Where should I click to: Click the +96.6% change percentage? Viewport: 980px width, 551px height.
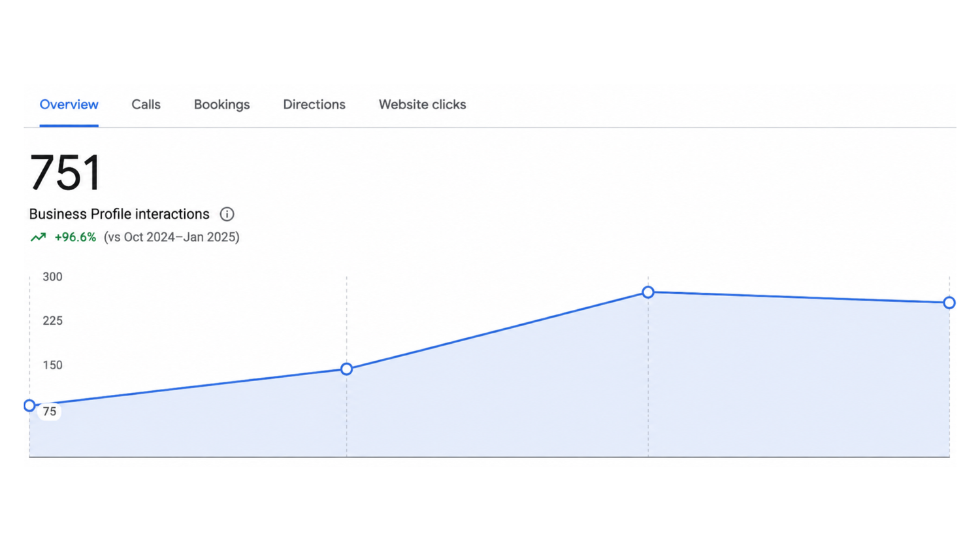pyautogui.click(x=75, y=237)
